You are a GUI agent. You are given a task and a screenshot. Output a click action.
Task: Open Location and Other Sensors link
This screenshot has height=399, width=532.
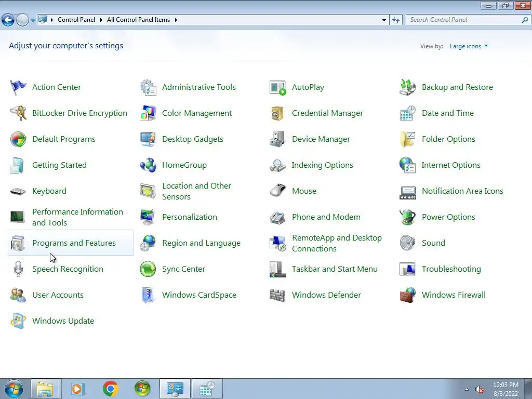197,191
